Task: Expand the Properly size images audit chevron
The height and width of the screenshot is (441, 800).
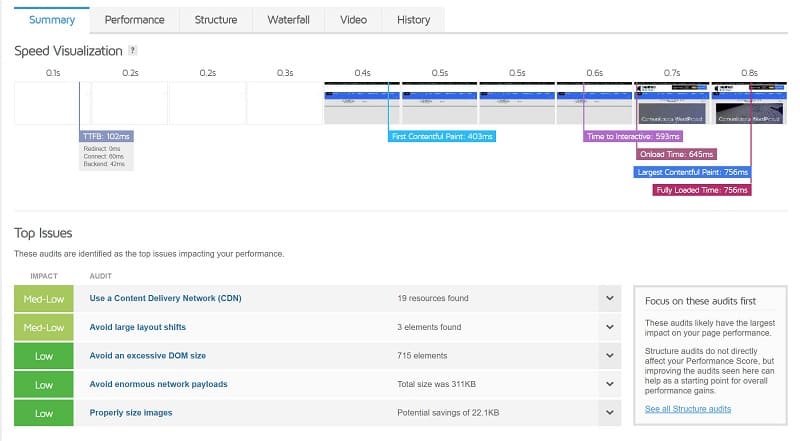Action: tap(608, 412)
